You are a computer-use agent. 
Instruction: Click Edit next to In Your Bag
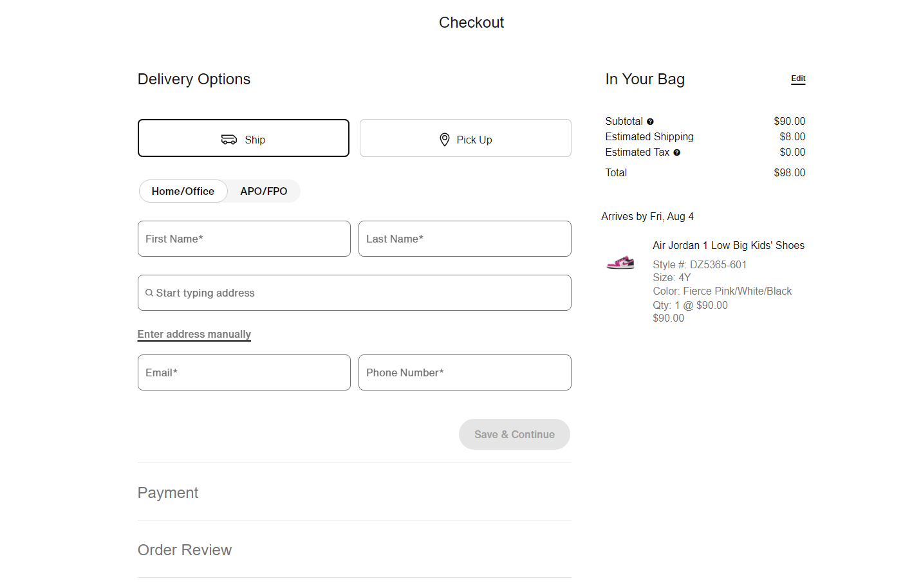pyautogui.click(x=798, y=78)
